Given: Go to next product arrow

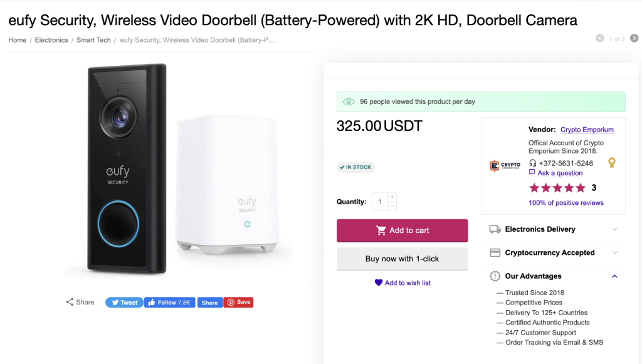Looking at the screenshot, I should click(634, 39).
